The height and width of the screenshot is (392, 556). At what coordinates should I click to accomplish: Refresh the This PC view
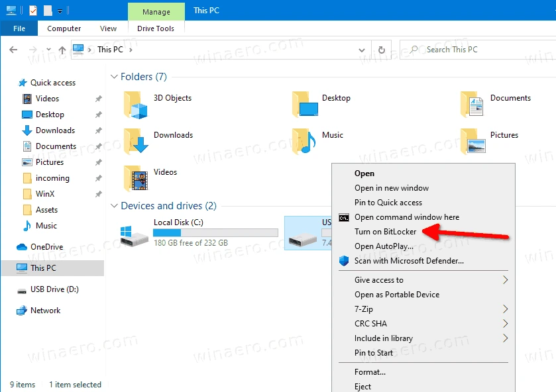coord(382,50)
